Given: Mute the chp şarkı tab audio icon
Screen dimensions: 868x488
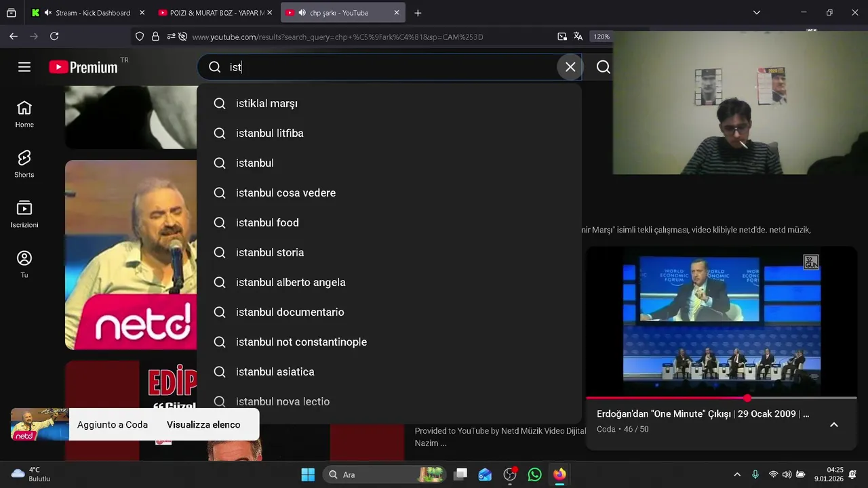Looking at the screenshot, I should tap(302, 12).
